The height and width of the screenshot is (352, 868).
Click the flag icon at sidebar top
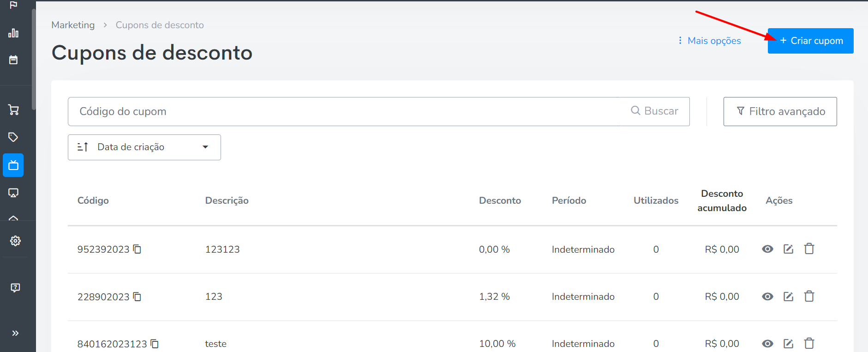click(x=13, y=5)
